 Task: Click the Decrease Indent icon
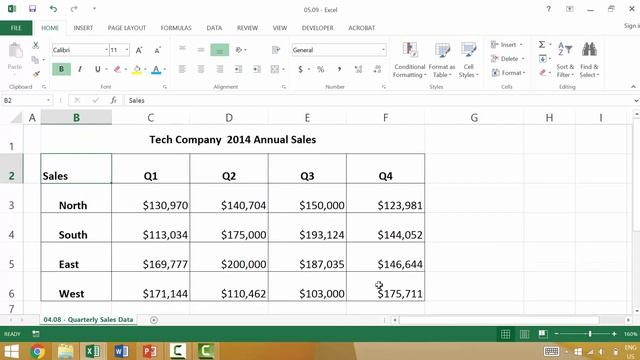click(238, 69)
